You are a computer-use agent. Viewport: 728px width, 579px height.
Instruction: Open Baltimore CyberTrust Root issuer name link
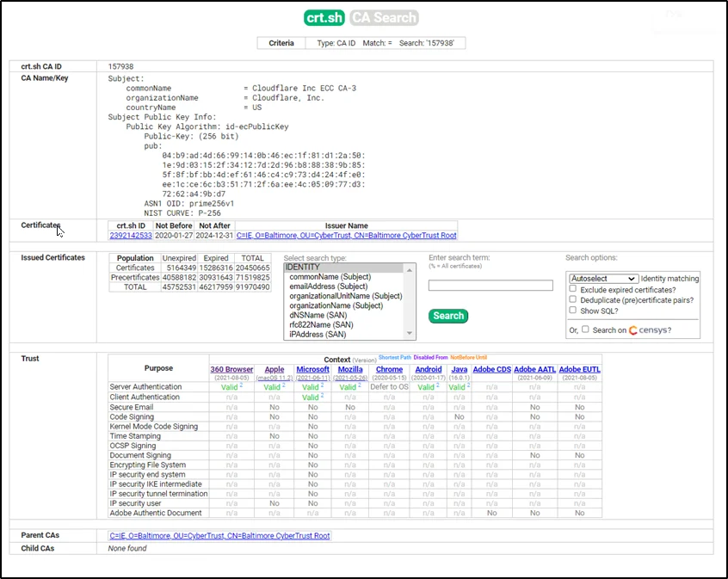346,236
